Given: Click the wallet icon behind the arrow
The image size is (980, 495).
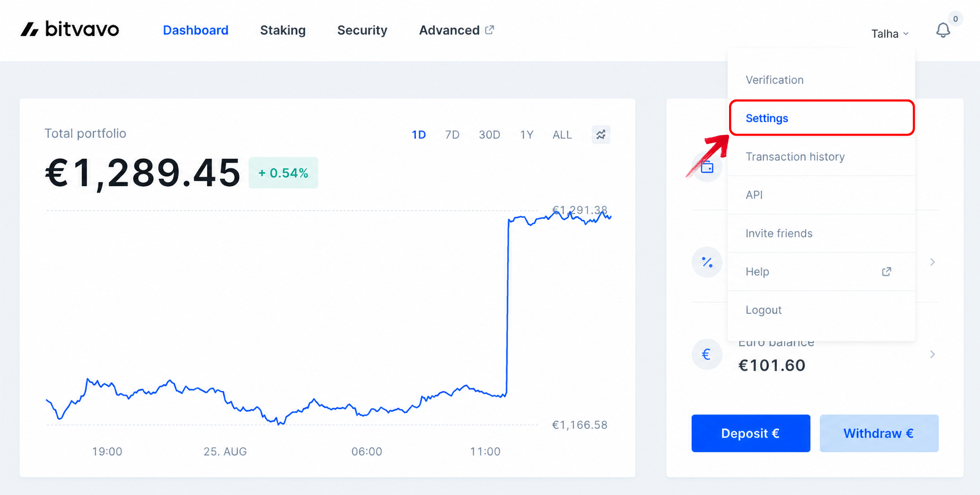Looking at the screenshot, I should [707, 167].
